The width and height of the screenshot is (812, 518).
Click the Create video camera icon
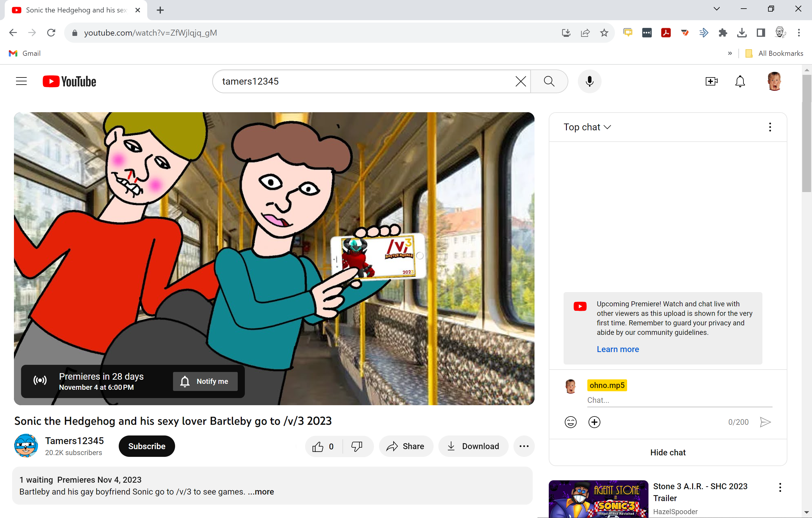pyautogui.click(x=711, y=81)
